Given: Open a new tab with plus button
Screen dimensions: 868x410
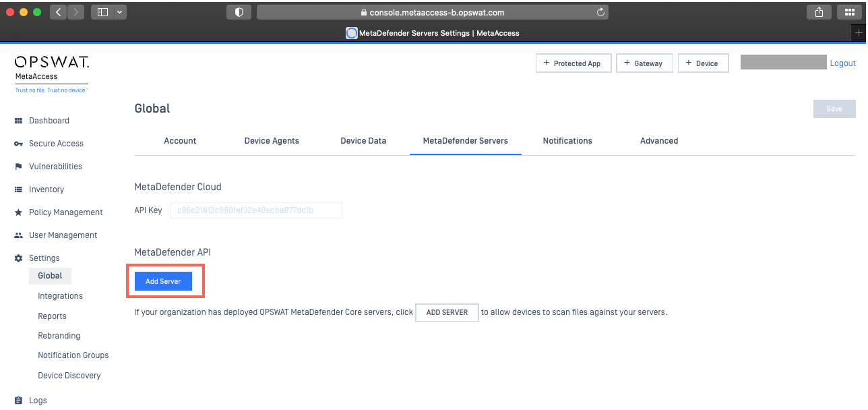Looking at the screenshot, I should tap(859, 32).
